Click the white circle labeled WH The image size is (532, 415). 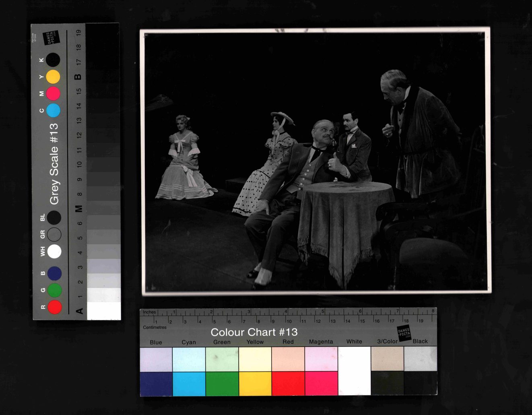click(x=54, y=252)
